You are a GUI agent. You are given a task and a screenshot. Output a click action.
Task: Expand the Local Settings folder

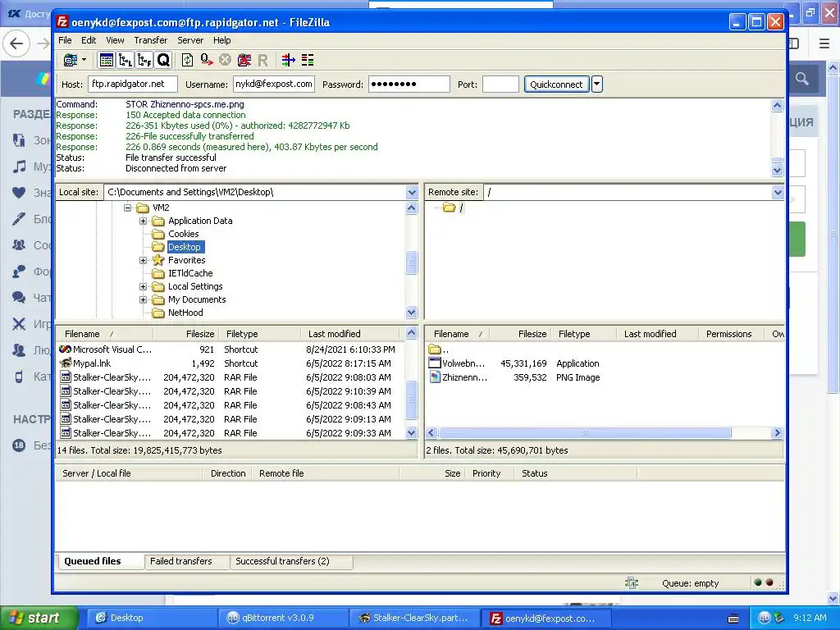(143, 286)
